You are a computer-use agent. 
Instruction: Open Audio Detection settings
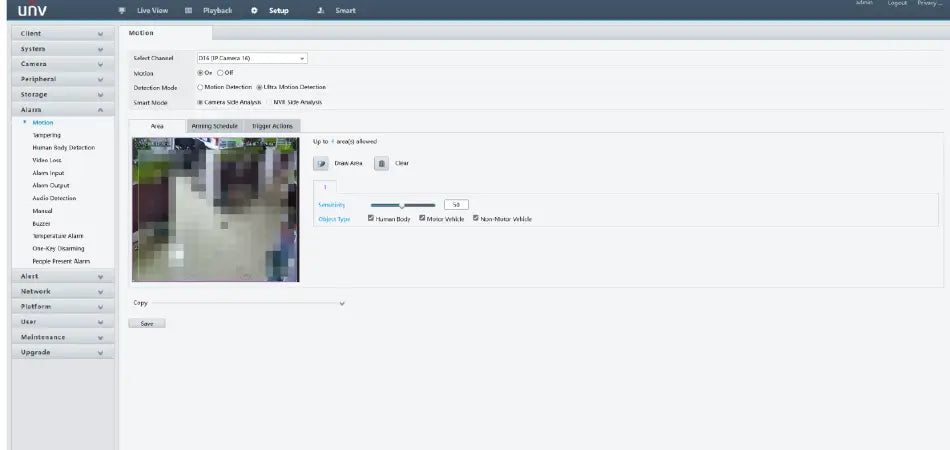tap(54, 198)
